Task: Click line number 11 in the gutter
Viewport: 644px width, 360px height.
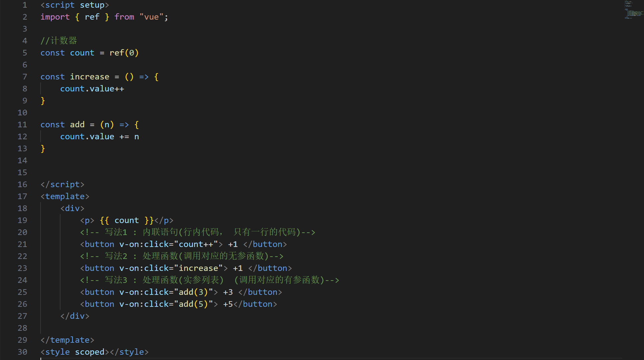Action: pos(22,125)
